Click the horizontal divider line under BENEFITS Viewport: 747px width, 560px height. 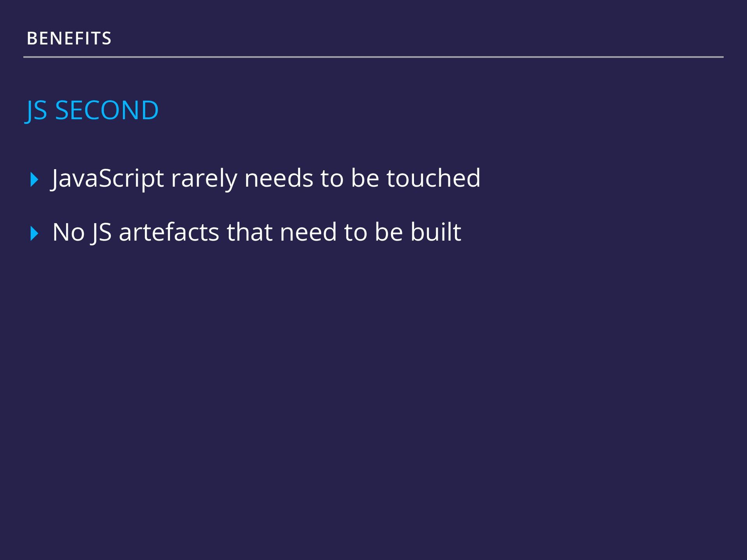pyautogui.click(x=373, y=57)
